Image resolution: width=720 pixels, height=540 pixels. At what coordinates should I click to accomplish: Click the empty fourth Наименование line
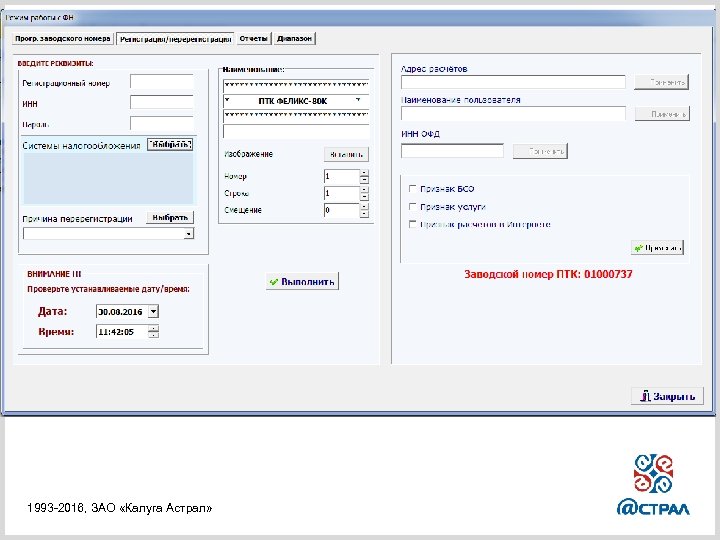pos(296,131)
